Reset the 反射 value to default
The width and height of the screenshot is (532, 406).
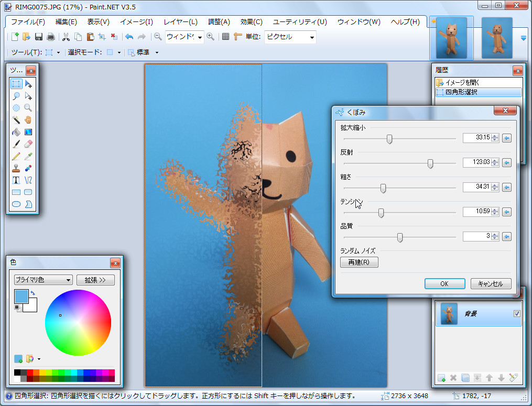(506, 163)
